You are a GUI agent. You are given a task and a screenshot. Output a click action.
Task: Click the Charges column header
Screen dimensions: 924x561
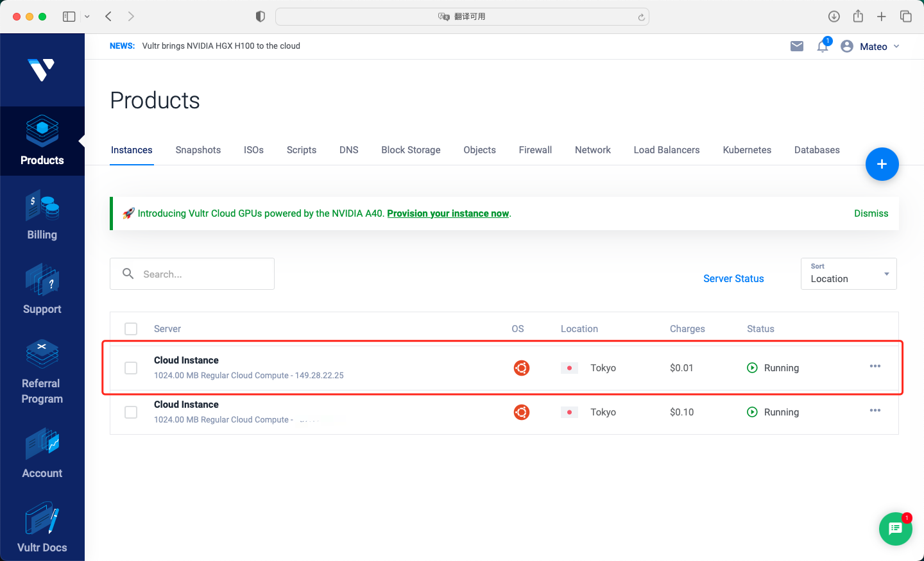(687, 329)
